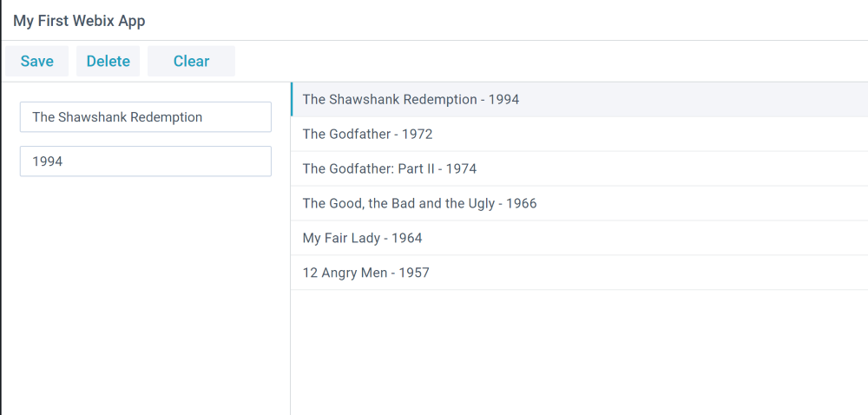Pick The Good, the Bad and the Ugly
This screenshot has width=868, height=415.
(x=419, y=203)
